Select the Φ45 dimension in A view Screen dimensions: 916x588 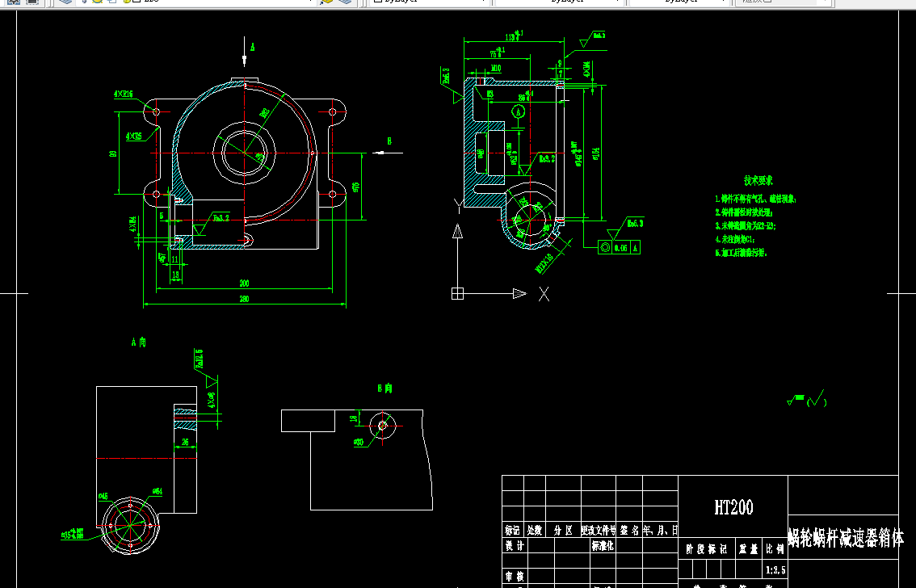103,496
